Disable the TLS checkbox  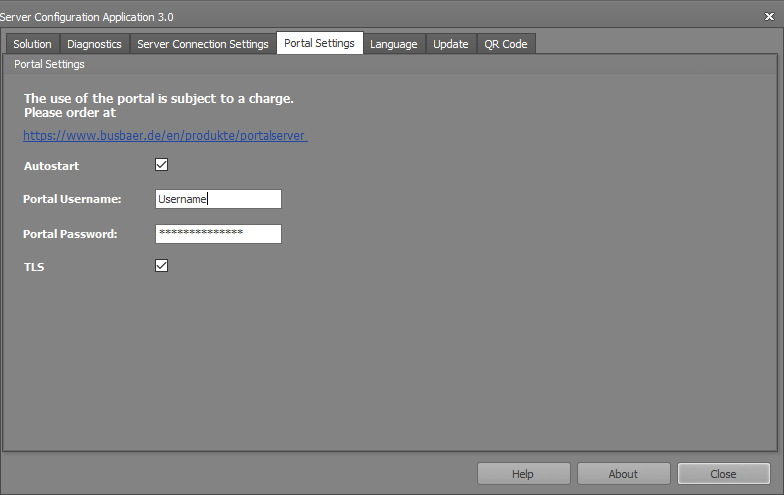click(x=162, y=266)
